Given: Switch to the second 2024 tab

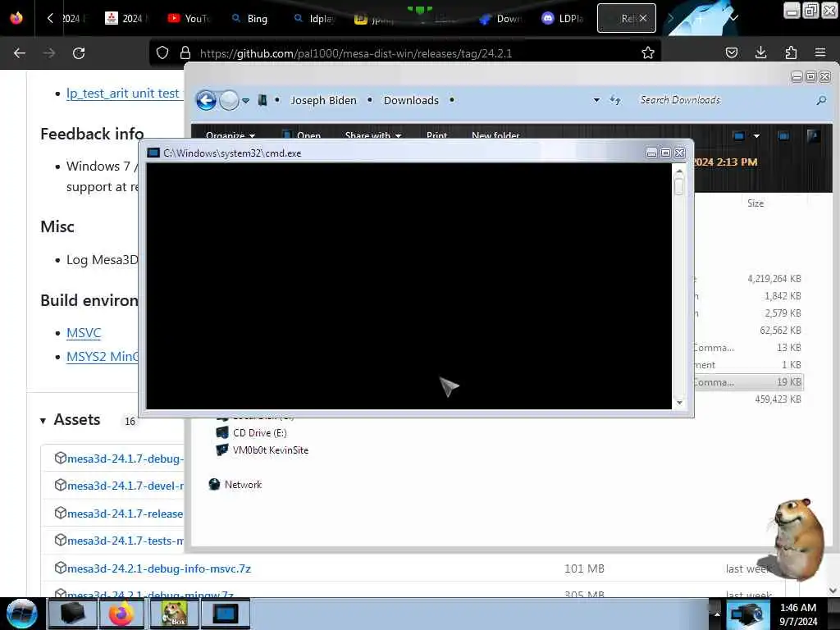Looking at the screenshot, I should [126, 18].
